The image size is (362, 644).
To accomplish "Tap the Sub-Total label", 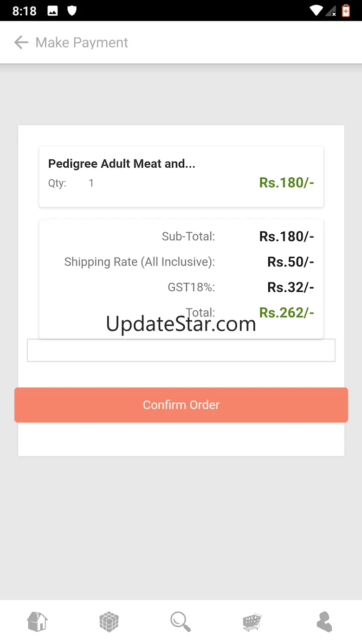I will (x=188, y=237).
